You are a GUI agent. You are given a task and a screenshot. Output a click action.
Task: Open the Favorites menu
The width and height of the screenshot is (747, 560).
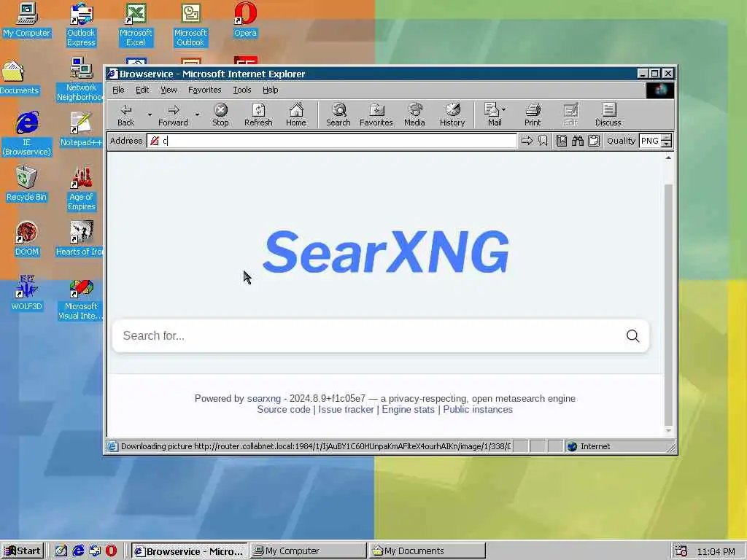coord(204,90)
